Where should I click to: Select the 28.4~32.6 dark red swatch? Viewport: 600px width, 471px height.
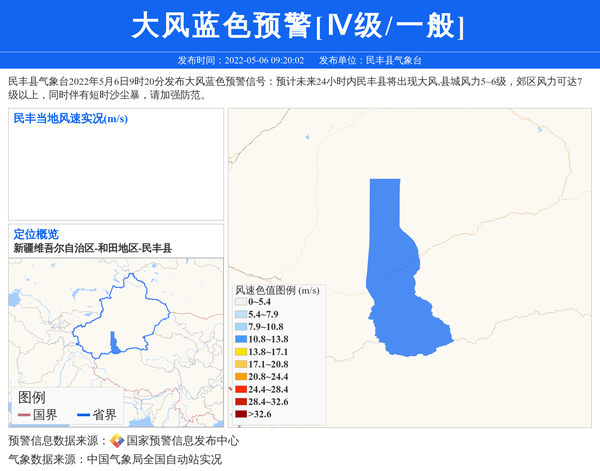point(240,401)
